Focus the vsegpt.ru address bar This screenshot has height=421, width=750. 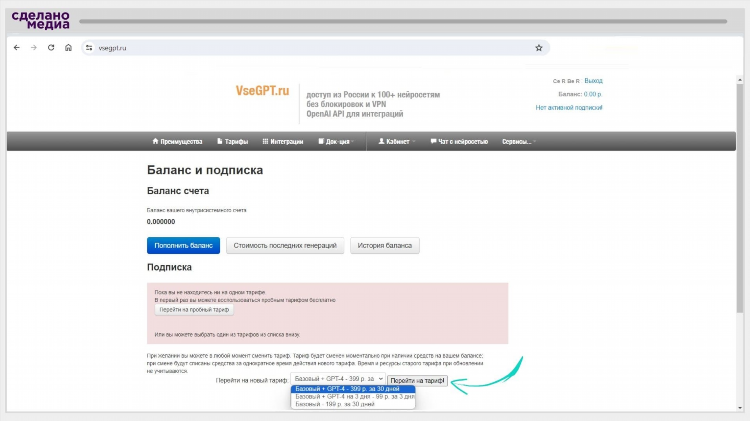click(x=316, y=48)
